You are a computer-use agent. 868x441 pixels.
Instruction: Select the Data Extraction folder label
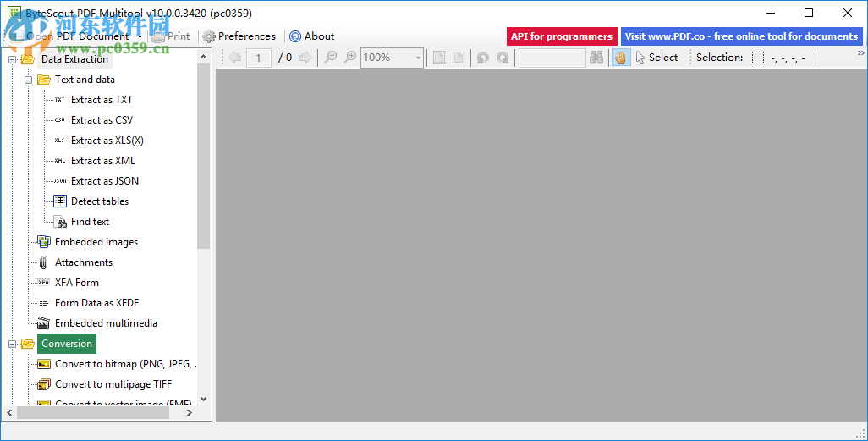(74, 59)
